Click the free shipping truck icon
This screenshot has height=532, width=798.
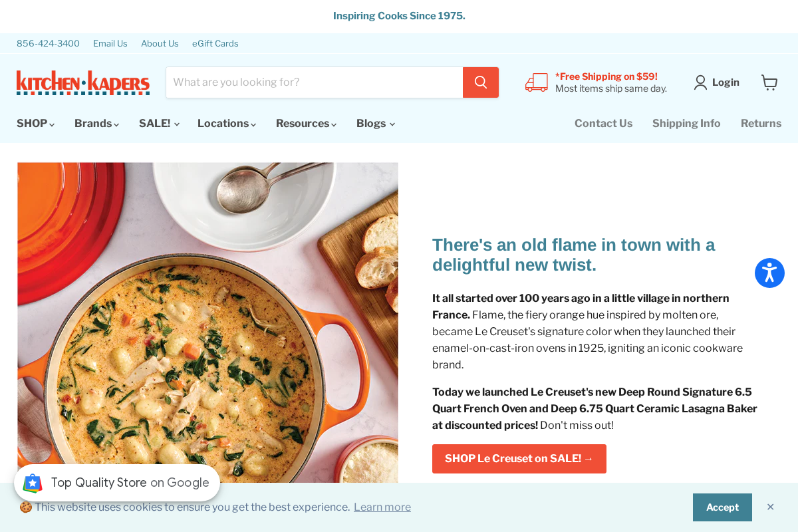click(x=536, y=82)
